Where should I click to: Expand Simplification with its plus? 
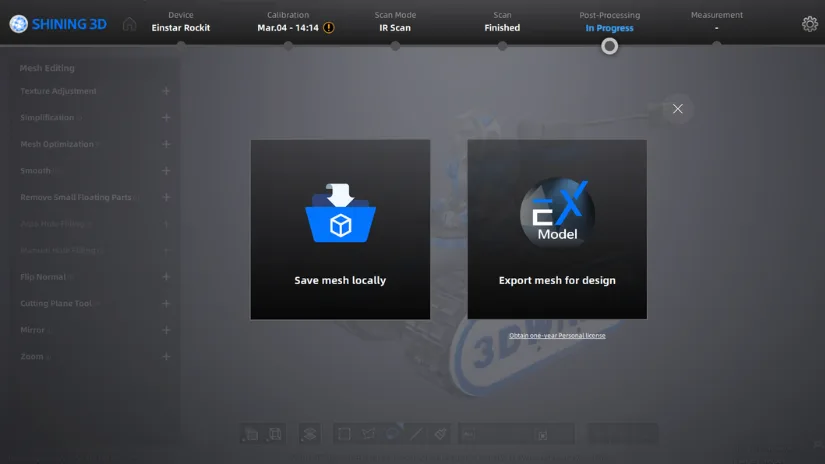click(x=166, y=117)
